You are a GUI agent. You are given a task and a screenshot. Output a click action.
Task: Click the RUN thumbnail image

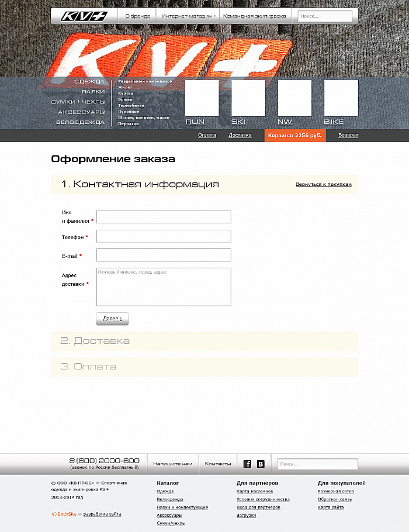click(202, 98)
